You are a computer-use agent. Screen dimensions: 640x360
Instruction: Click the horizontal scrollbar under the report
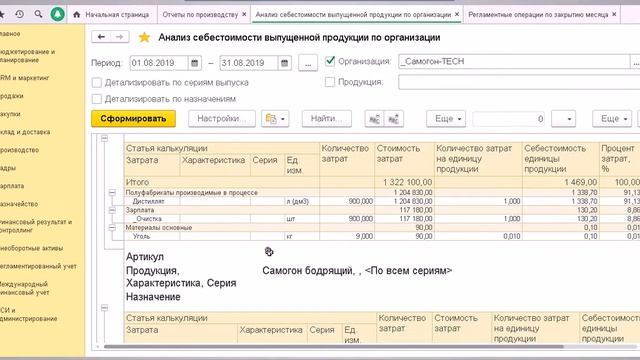[333, 347]
